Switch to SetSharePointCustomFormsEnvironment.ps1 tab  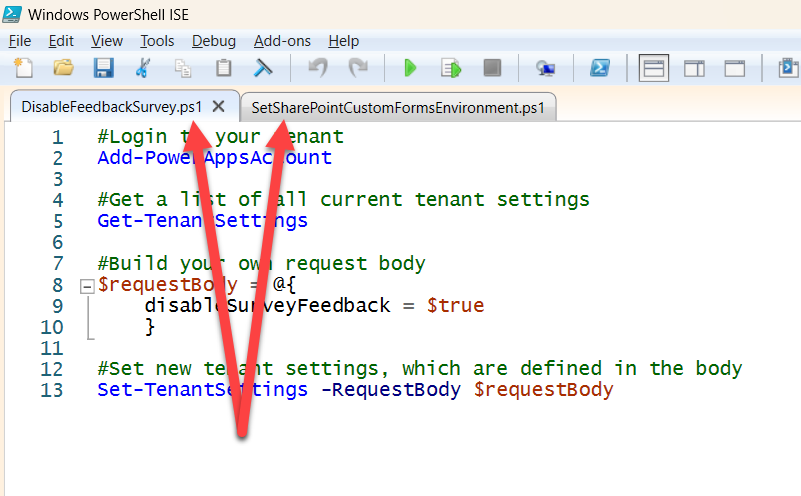(x=398, y=108)
